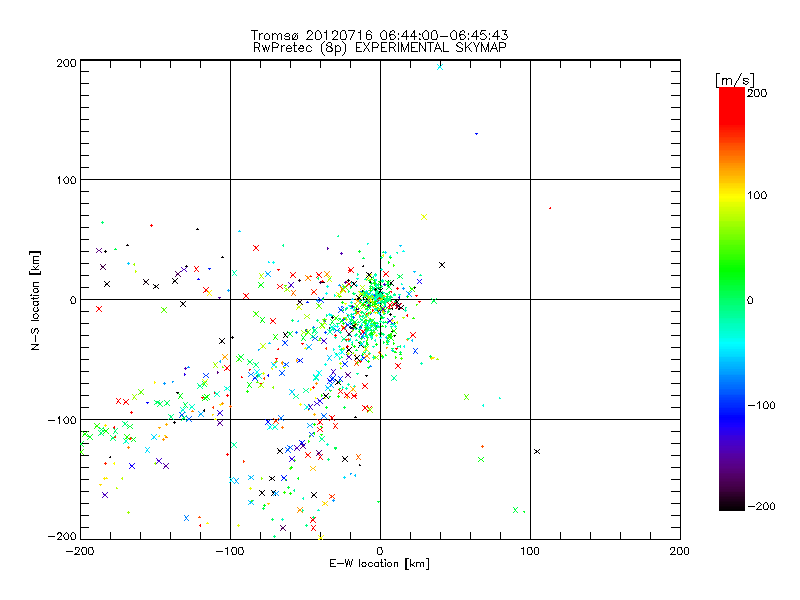Click the velocity color scale bar
Screen dimensions: 800x600
pyautogui.click(x=732, y=299)
